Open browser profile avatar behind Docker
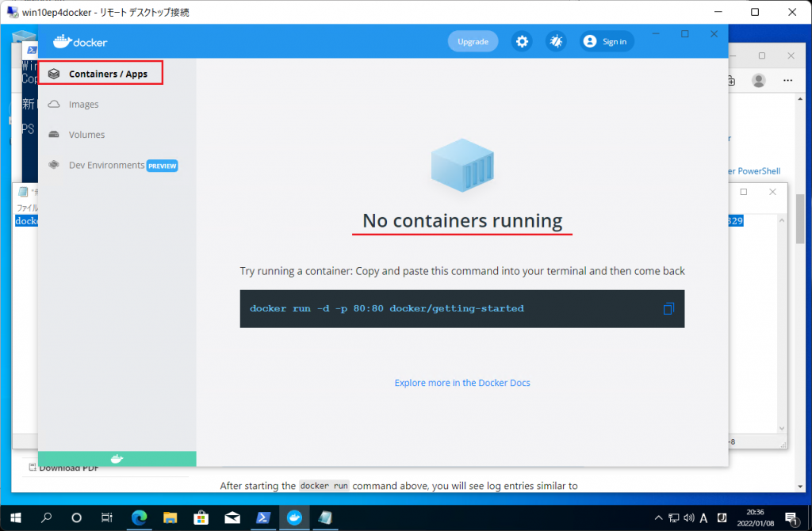Screen dimensions: 812x531 click(x=759, y=80)
